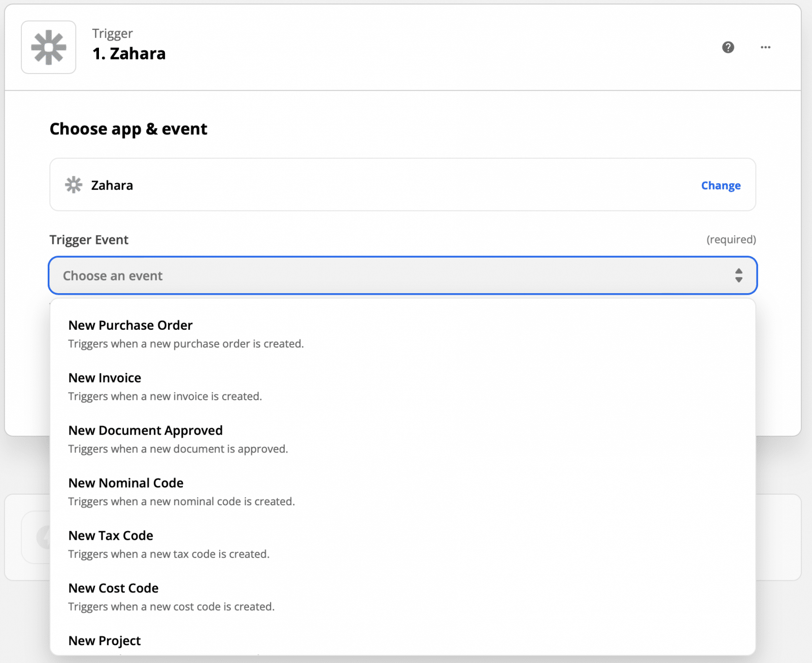Select the New Nominal Code event
The height and width of the screenshot is (663, 812).
[402, 492]
